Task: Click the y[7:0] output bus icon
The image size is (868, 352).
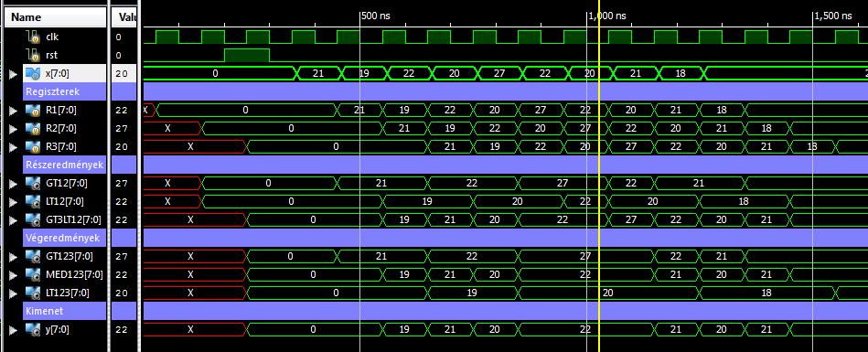Action: (x=33, y=329)
